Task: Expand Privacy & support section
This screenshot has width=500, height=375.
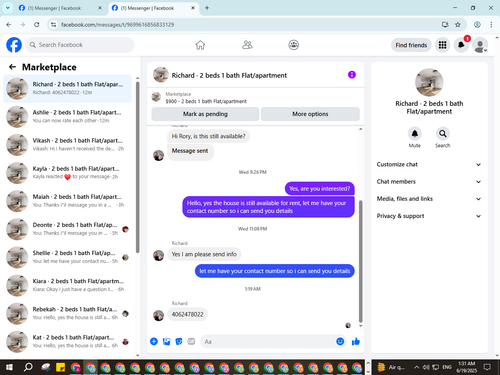Action: coord(429,216)
